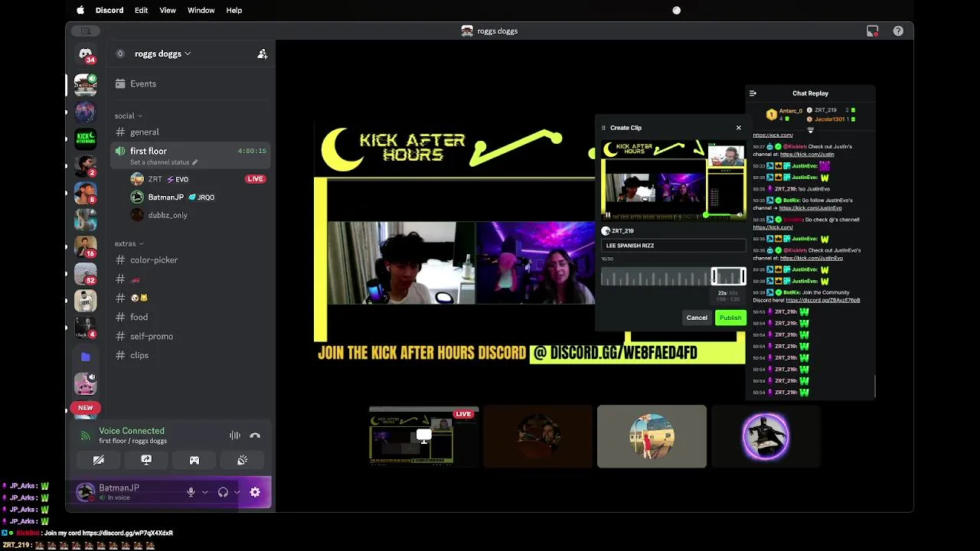This screenshot has height=551, width=980.
Task: Collapse the Chat Replay panel
Action: 753,93
